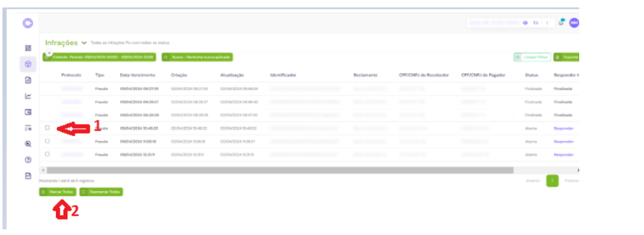Viewport: 644px width, 235px height.
Task: Click the Reclamante column header
Action: tap(365, 75)
